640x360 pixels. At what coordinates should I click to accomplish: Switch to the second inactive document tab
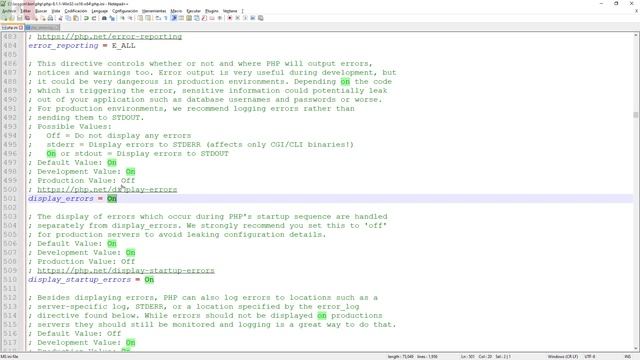click(x=42, y=27)
